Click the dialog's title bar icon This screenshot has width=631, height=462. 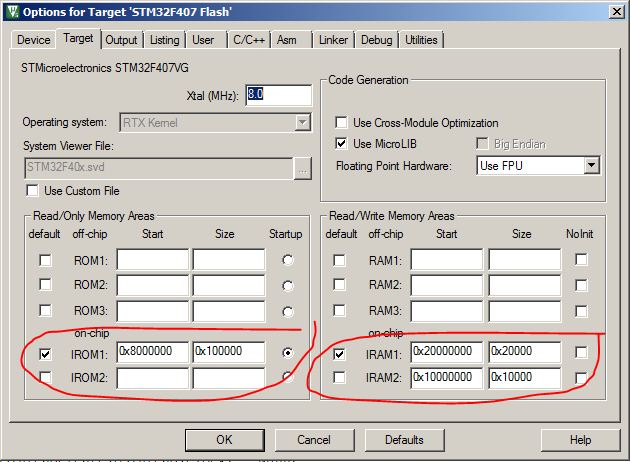tap(12, 11)
